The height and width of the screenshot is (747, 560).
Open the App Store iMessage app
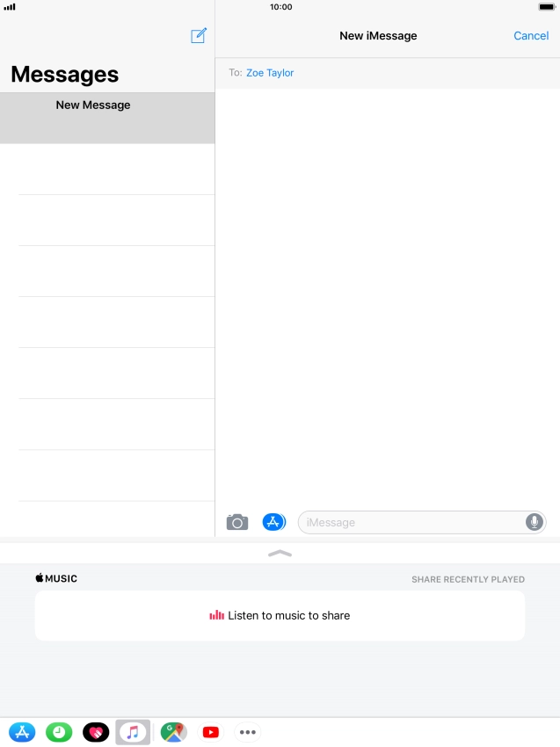pos(22,732)
